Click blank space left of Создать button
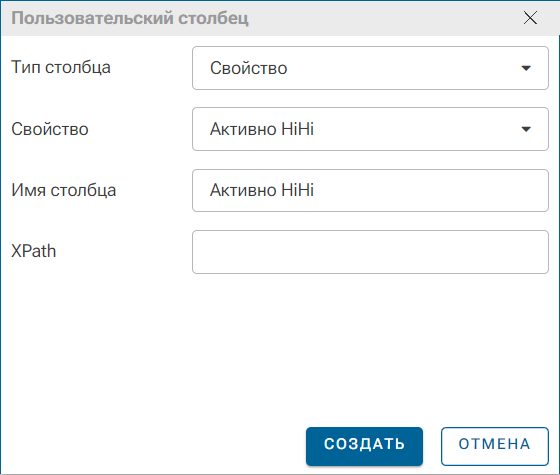560x475 pixels. pos(154,446)
